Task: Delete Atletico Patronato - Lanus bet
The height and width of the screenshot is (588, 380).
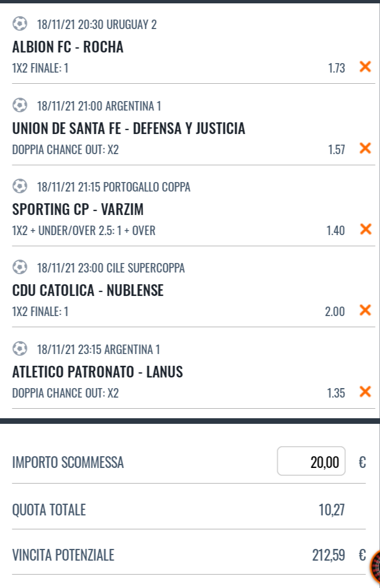Action: pyautogui.click(x=365, y=391)
